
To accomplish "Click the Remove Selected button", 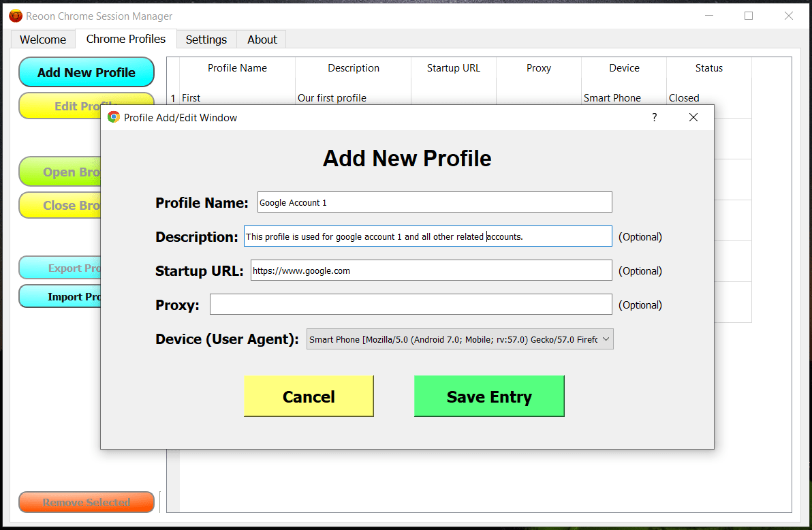I will (87, 502).
